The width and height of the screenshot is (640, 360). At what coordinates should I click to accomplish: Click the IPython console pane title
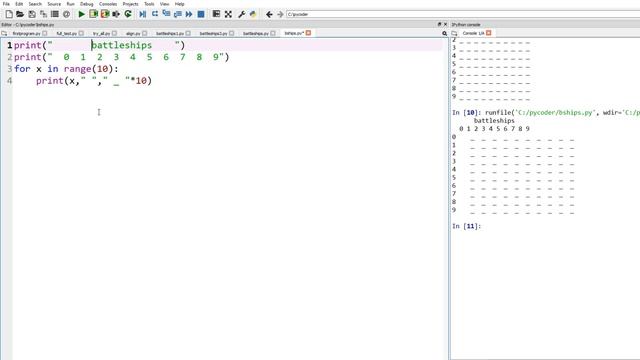466,24
